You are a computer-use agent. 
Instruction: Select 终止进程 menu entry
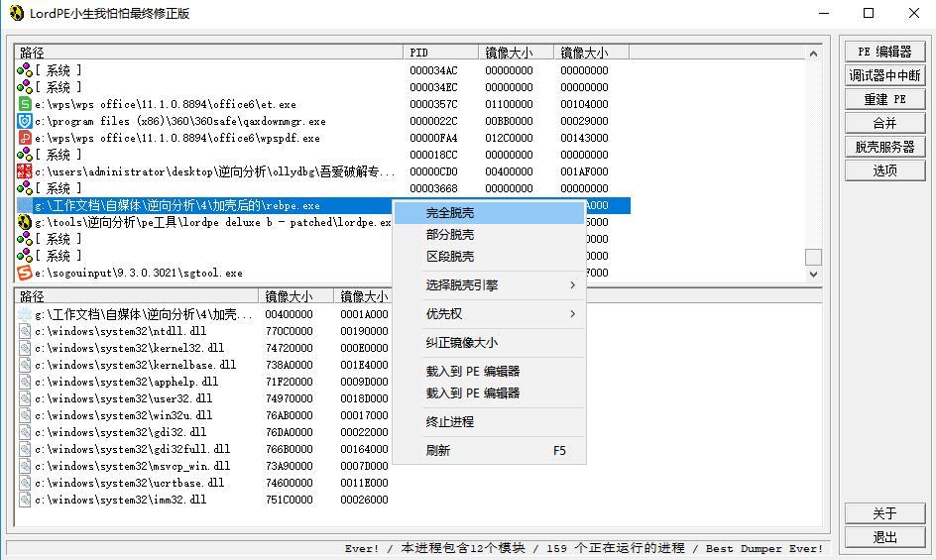pyautogui.click(x=489, y=422)
